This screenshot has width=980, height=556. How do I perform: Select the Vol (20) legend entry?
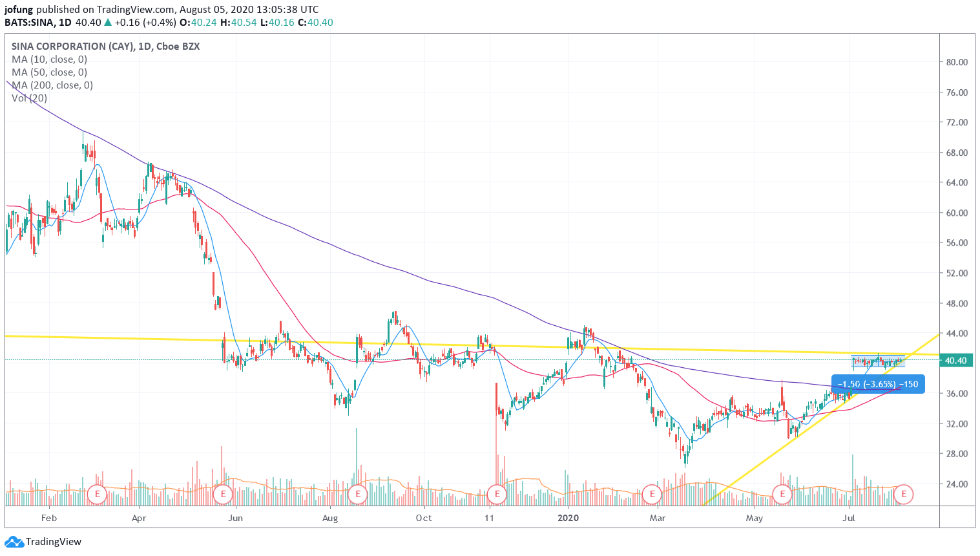[x=29, y=98]
